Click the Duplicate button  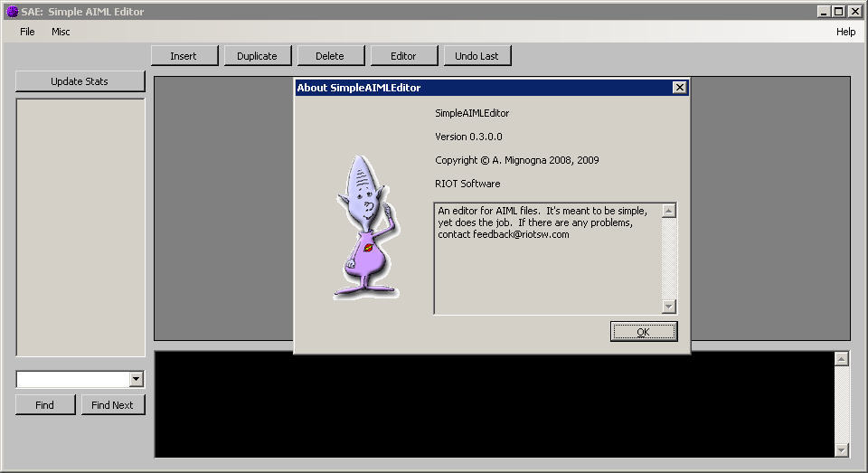point(258,56)
